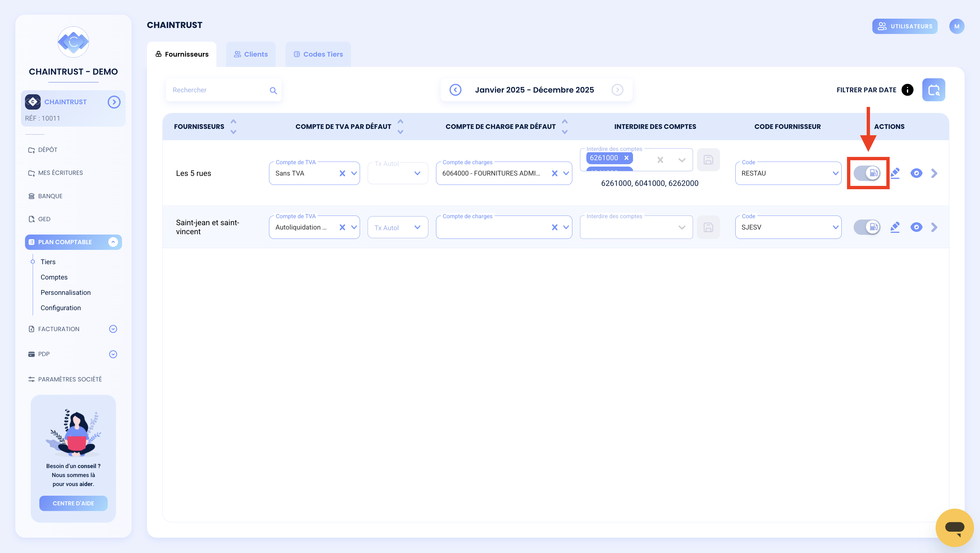Sort by Compte de TVA par défaut

click(400, 127)
